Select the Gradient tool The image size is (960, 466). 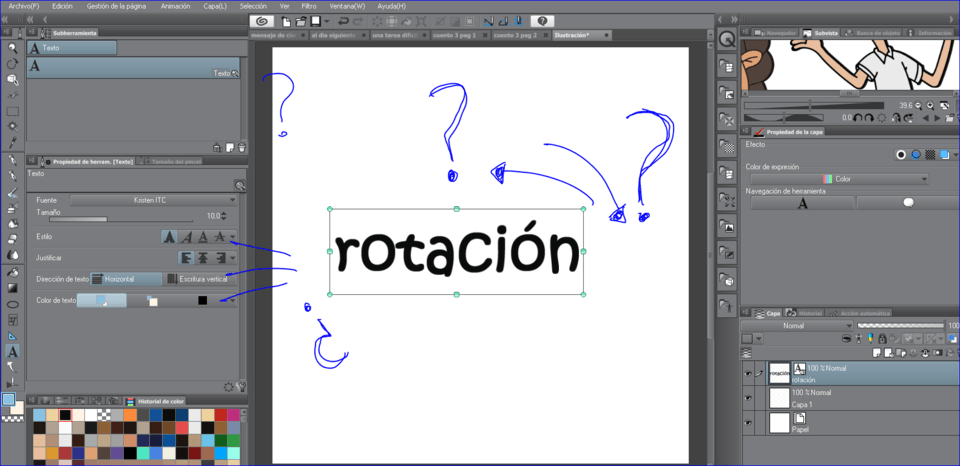pos(12,288)
